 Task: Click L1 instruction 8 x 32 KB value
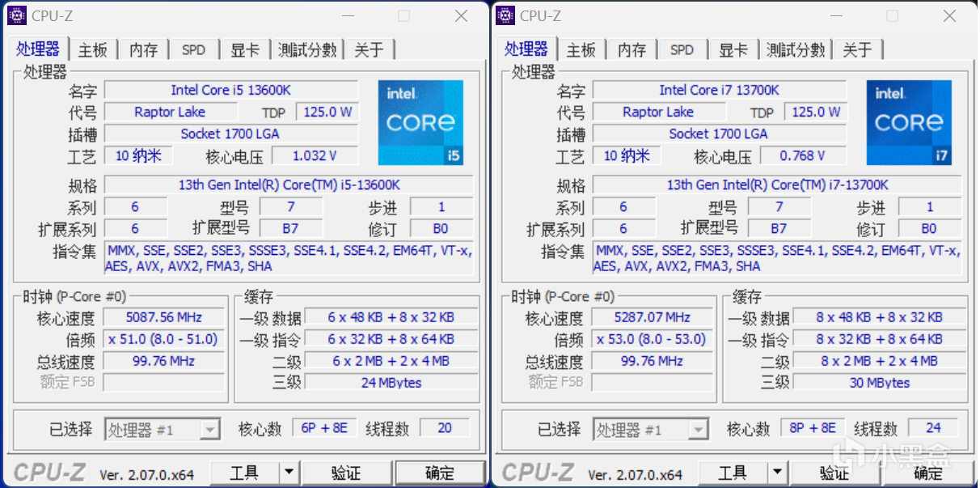pyautogui.click(x=880, y=339)
